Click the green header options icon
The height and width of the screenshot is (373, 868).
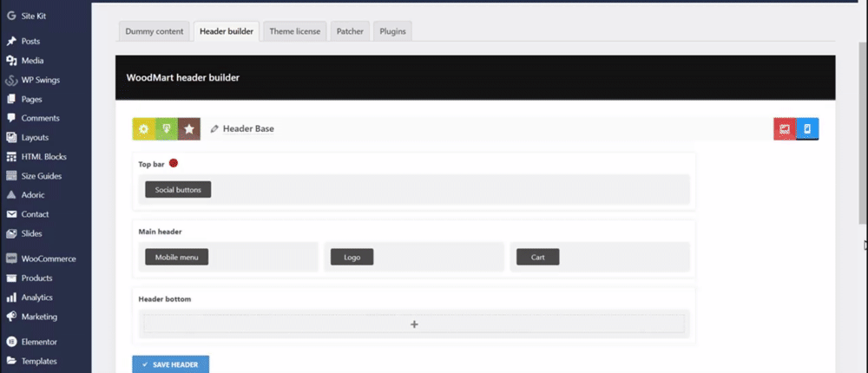166,129
